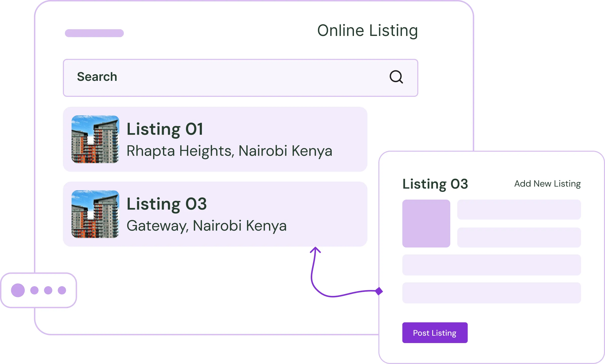Select the second pagination dot
Image resolution: width=605 pixels, height=364 pixels.
click(x=34, y=290)
